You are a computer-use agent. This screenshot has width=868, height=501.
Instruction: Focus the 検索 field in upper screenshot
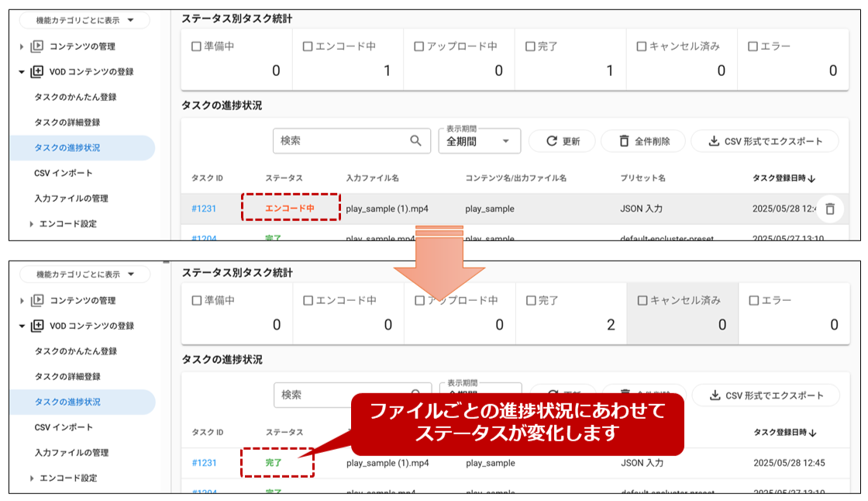pos(352,141)
